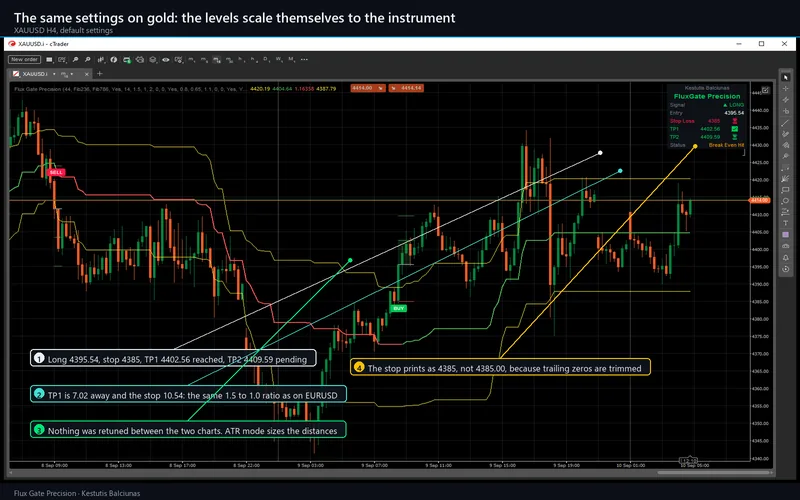Open the symbol dropdown arrow on XAUUSD.i tab
Viewport: 800px width, 500px height.
pos(54,74)
